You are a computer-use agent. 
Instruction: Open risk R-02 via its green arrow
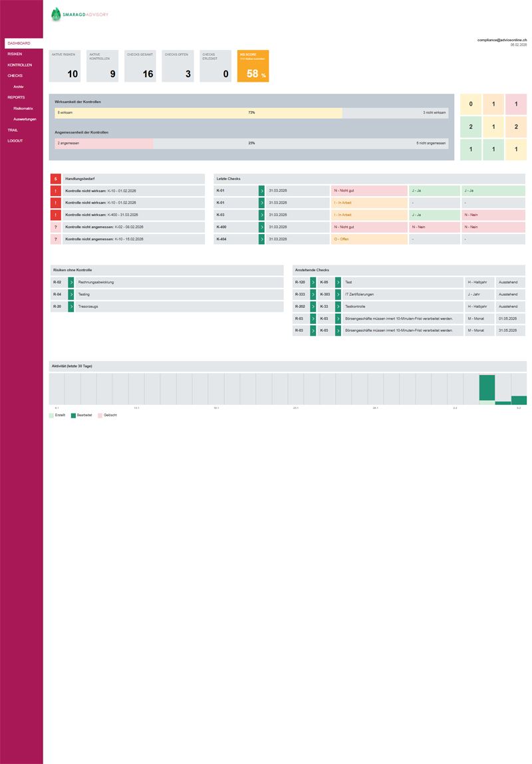coord(71,282)
